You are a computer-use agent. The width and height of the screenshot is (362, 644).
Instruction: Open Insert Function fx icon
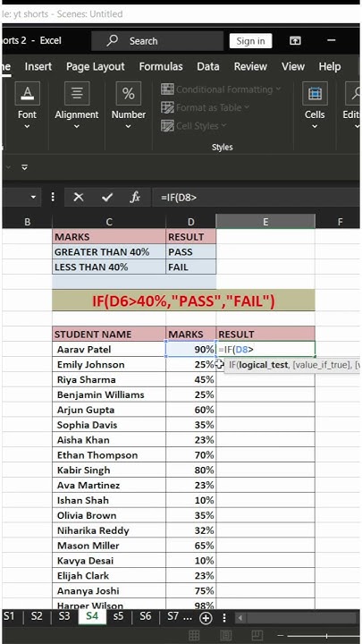(135, 198)
